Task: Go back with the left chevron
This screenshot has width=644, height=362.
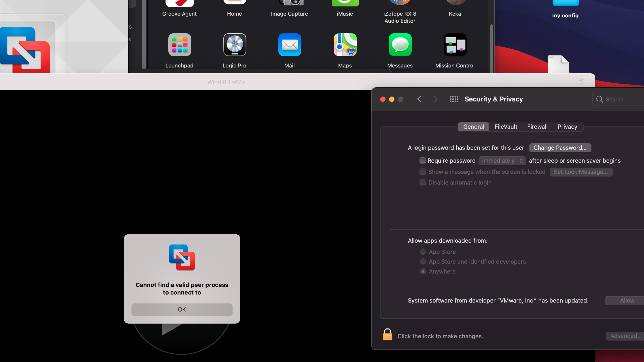Action: [419, 99]
